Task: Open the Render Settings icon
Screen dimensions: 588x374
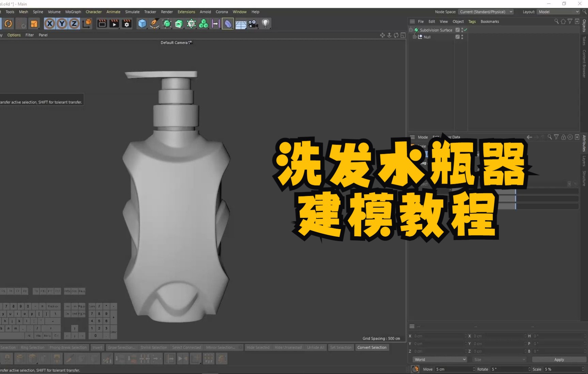Action: [x=126, y=24]
